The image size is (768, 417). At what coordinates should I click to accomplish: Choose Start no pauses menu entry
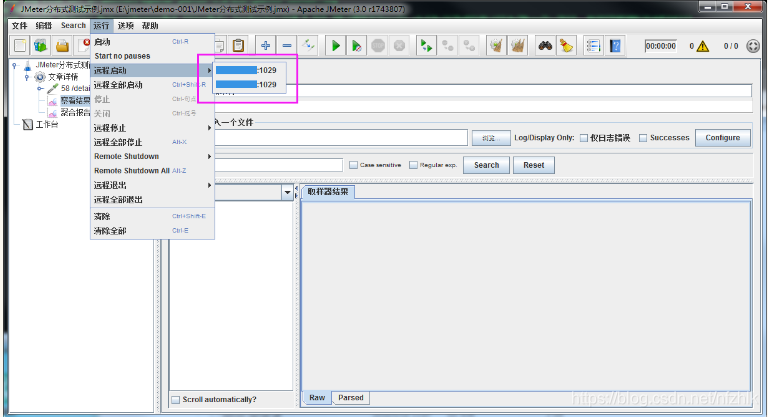[x=152, y=56]
